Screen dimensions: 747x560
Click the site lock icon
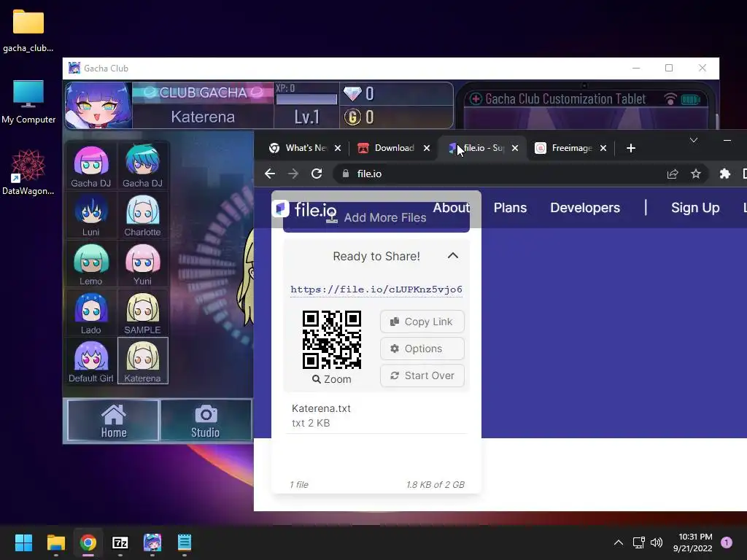[346, 174]
